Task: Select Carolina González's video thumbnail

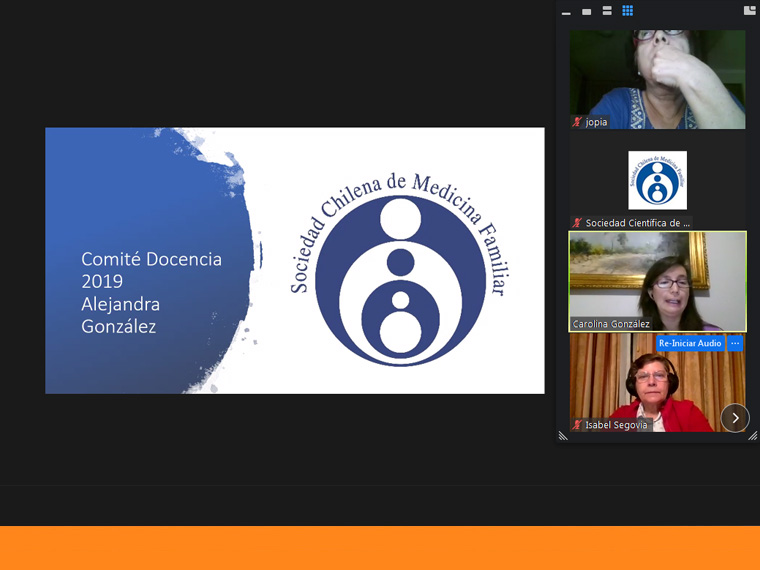Action: point(658,282)
